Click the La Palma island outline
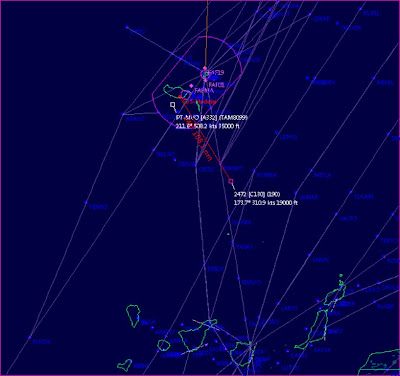Image resolution: width=400 pixels, height=376 pixels. point(133,315)
